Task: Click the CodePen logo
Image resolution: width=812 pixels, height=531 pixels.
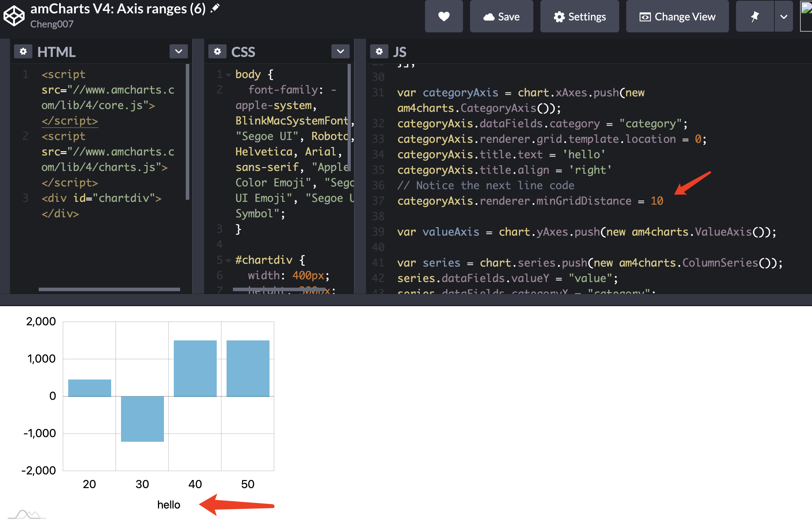Action: coord(13,16)
